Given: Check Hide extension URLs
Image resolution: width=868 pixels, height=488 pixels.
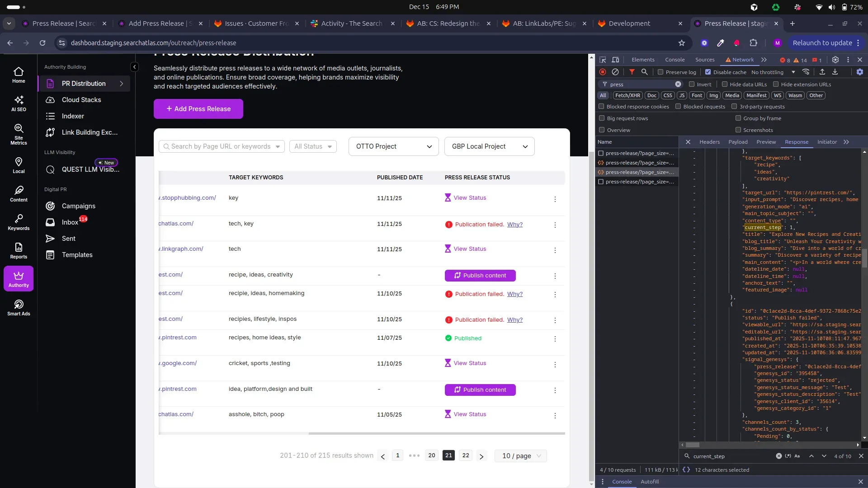Looking at the screenshot, I should coord(776,84).
